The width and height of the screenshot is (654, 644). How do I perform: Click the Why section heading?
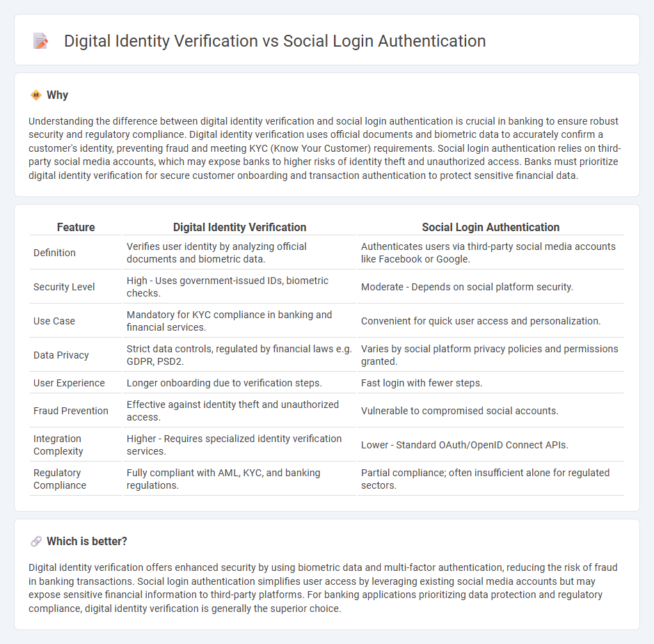pyautogui.click(x=57, y=95)
